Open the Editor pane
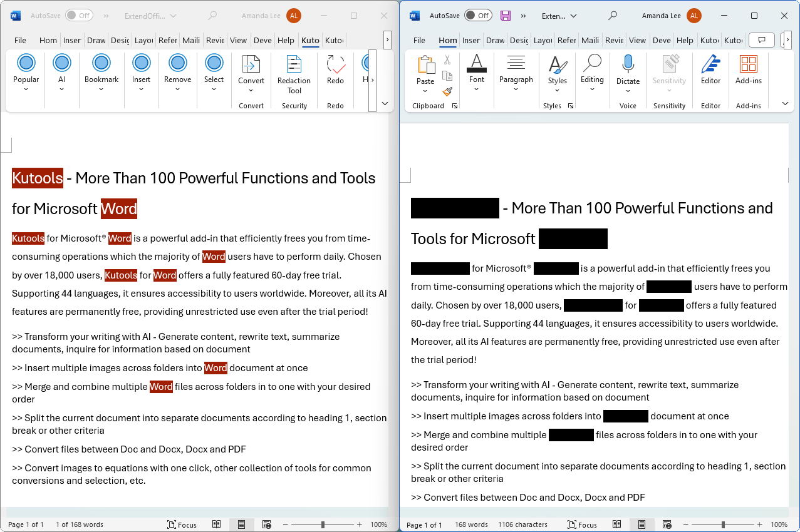 coord(710,70)
